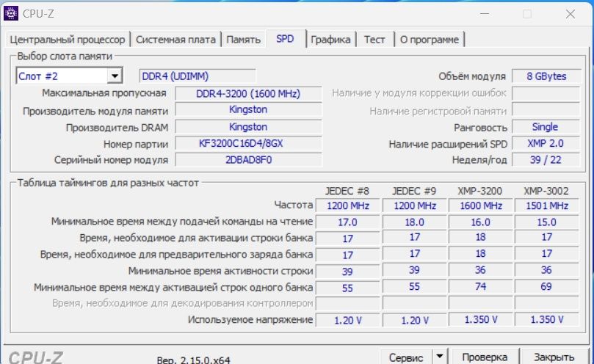The width and height of the screenshot is (594, 364).
Task: Click the Частота row label
Action: point(294,205)
